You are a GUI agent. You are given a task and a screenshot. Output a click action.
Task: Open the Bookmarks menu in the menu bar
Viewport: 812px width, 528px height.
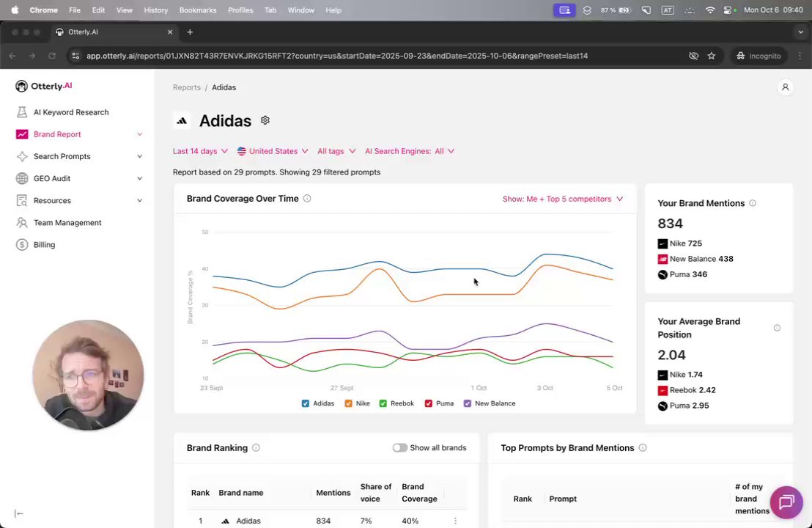[x=197, y=10]
